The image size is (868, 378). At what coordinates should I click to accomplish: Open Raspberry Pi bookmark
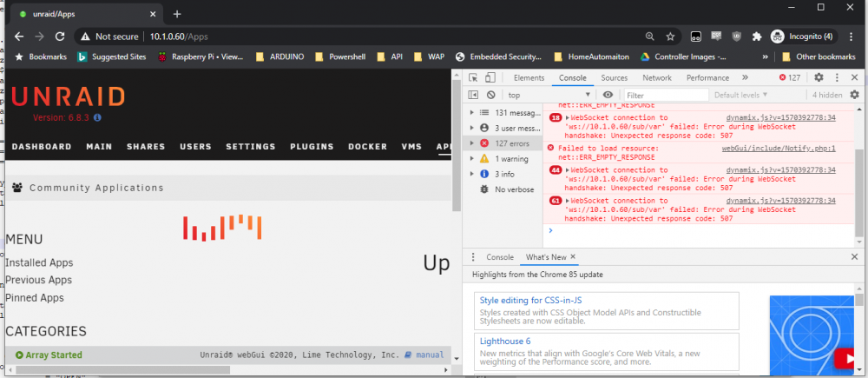pyautogui.click(x=201, y=56)
